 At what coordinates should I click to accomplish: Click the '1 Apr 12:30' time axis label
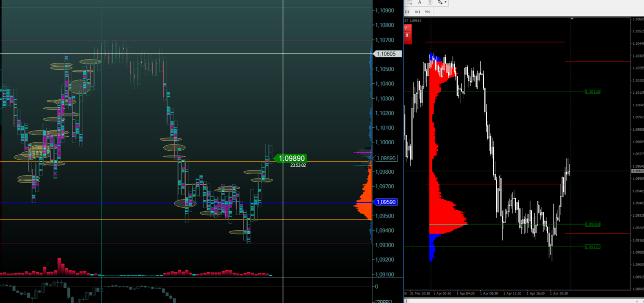pos(512,294)
